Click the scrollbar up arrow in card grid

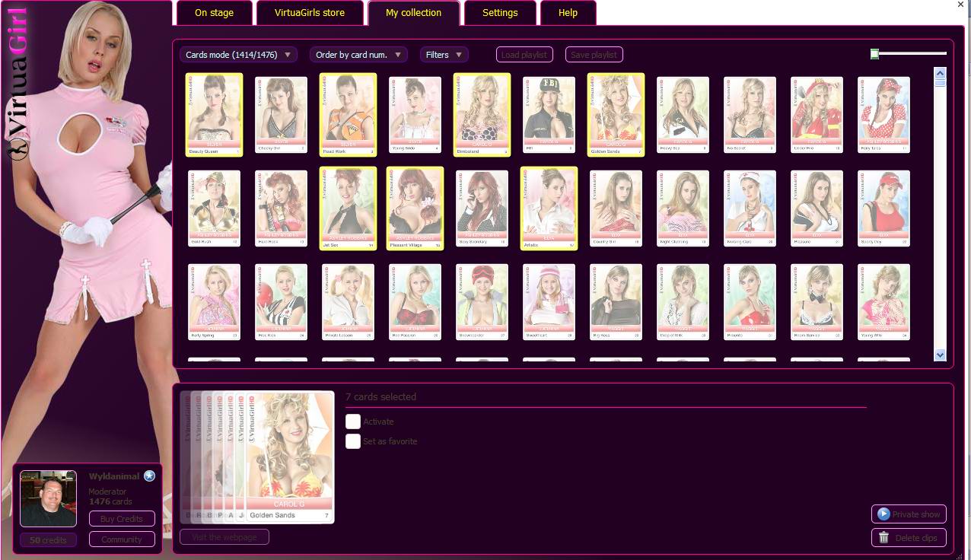(940, 74)
